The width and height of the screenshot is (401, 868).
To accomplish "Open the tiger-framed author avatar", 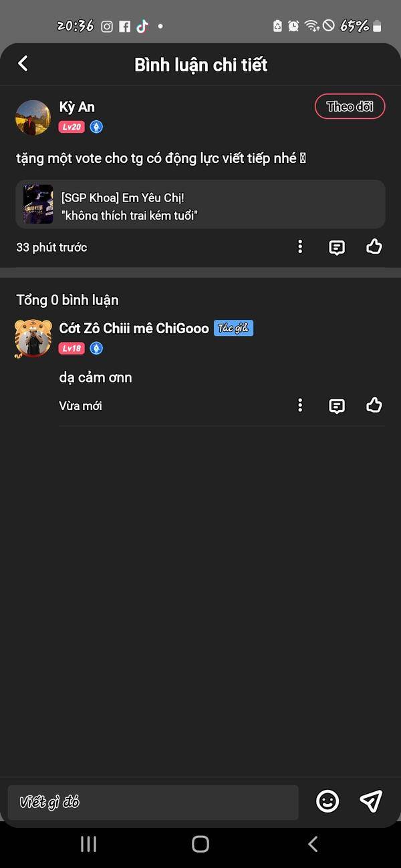I will (x=33, y=339).
